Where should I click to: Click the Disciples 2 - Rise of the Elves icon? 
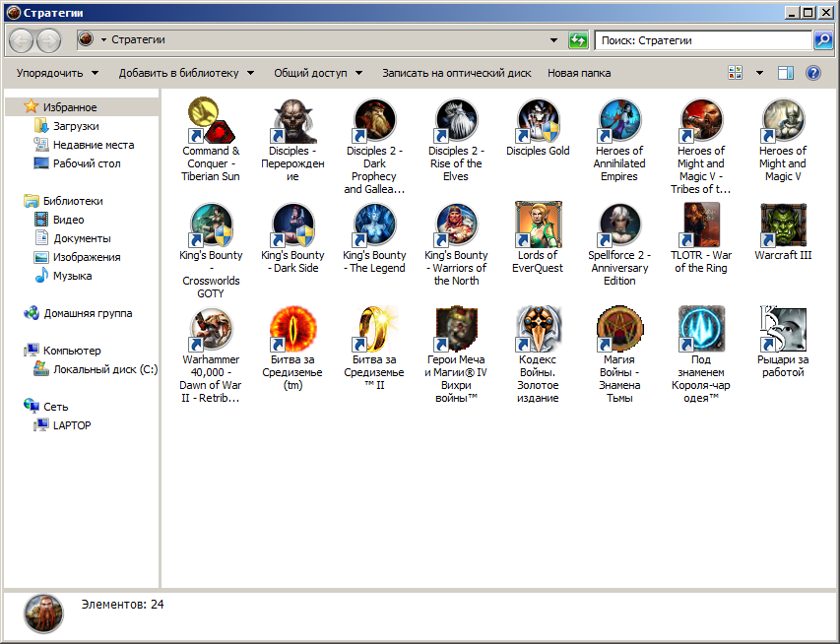tap(456, 120)
